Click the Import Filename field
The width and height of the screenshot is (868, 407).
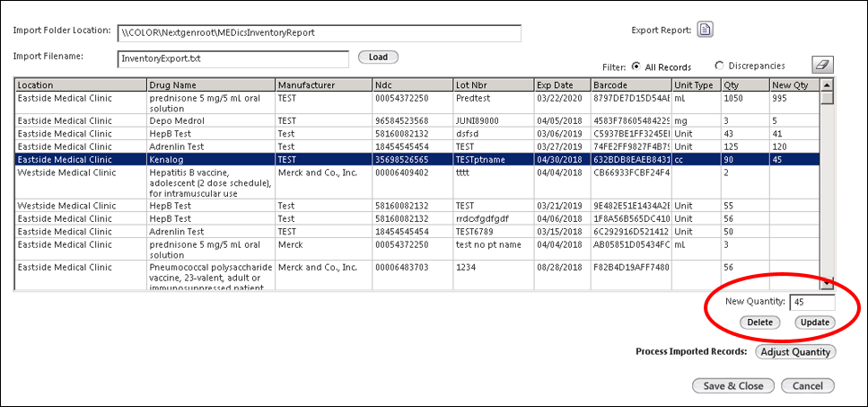tap(233, 58)
